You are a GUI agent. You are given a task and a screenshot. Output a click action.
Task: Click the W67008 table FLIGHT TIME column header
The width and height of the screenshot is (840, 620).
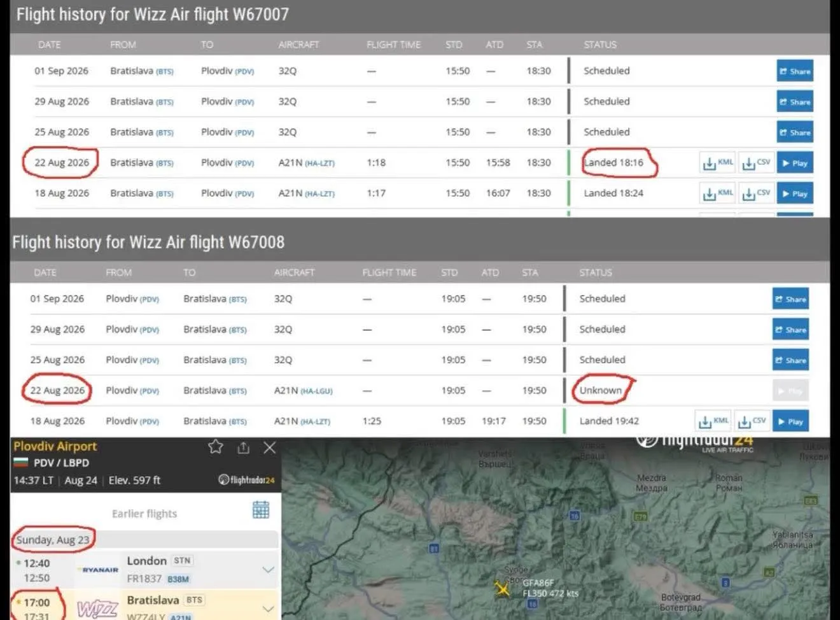389,272
